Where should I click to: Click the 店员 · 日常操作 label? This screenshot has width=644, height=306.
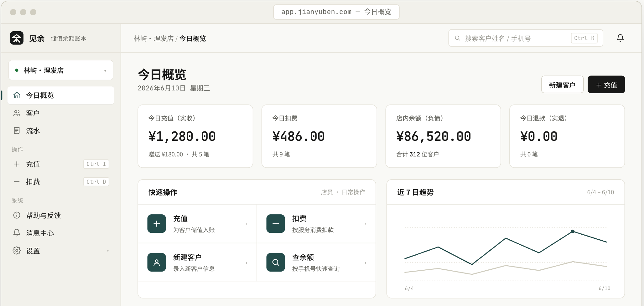click(x=343, y=192)
